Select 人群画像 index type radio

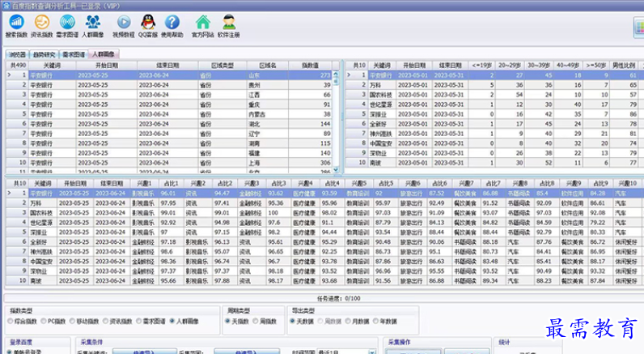pos(184,321)
